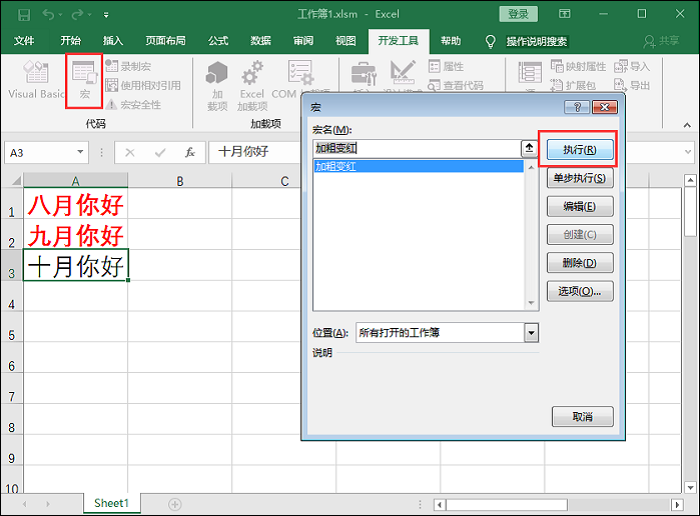Open Customize Quick Access Toolbar dropdown
This screenshot has height=516, width=700.
click(106, 15)
